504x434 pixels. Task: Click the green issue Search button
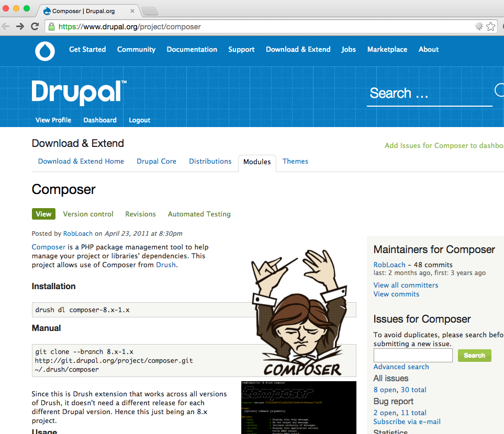(474, 356)
